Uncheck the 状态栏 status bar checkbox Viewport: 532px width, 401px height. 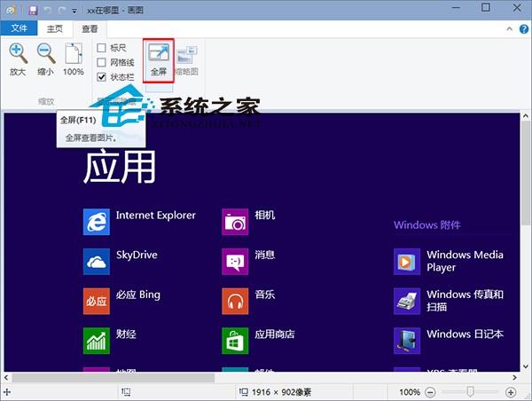click(102, 77)
